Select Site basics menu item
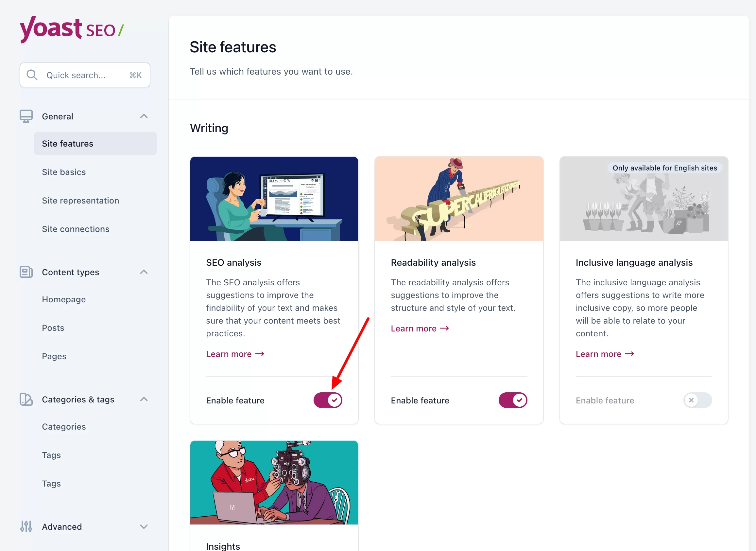Image resolution: width=756 pixels, height=551 pixels. point(64,172)
